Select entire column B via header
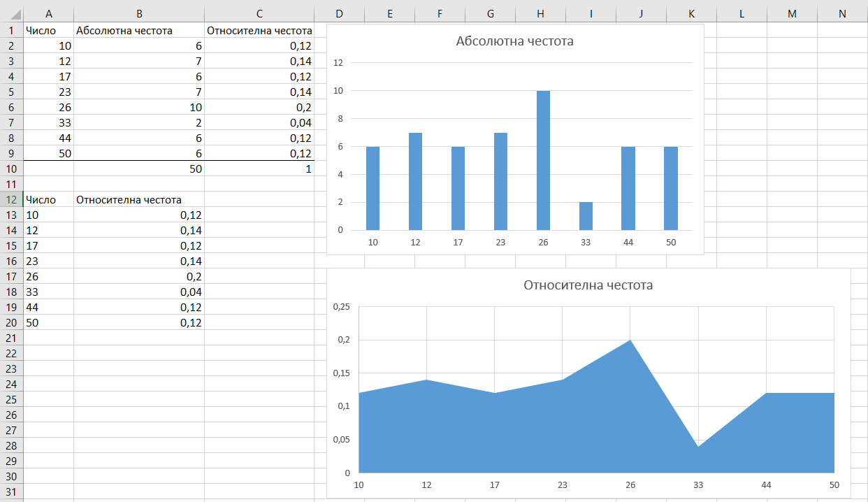Image resolution: width=868 pixels, height=502 pixels. click(138, 14)
